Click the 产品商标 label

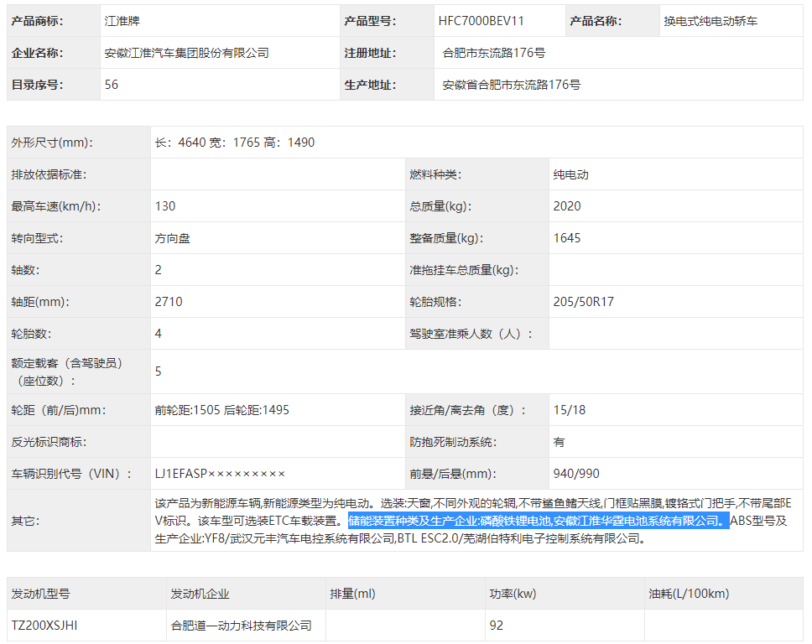click(37, 21)
